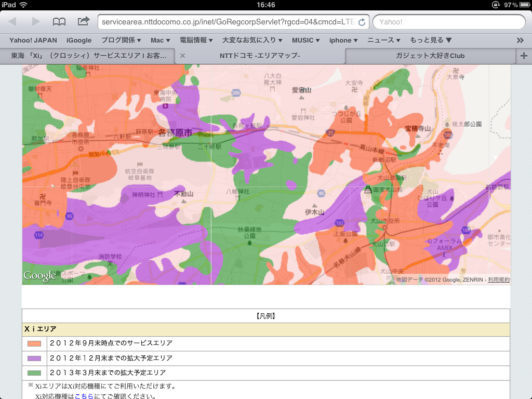Show more bookmarks with double chevron
Image resolution: width=532 pixels, height=399 pixels.
pyautogui.click(x=520, y=41)
